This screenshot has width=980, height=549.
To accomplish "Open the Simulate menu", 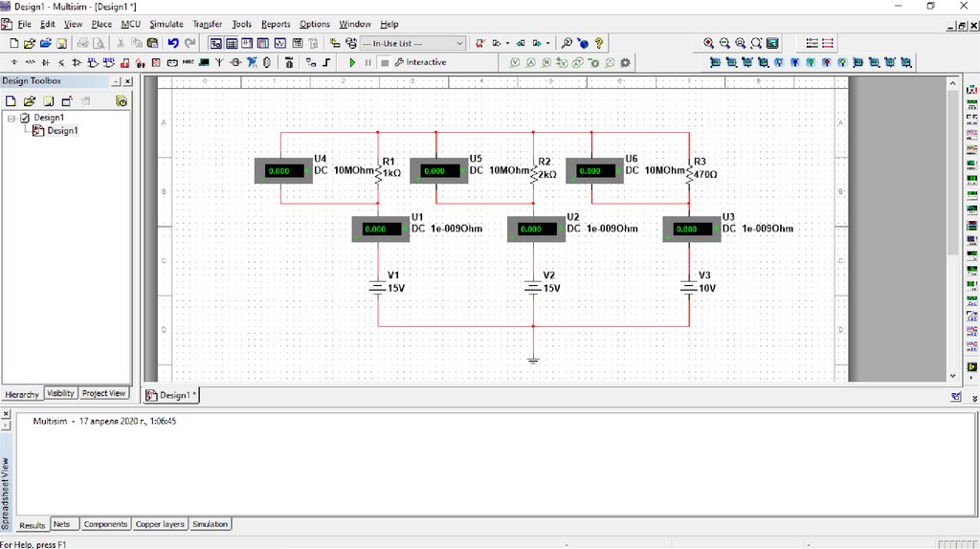I will point(166,24).
